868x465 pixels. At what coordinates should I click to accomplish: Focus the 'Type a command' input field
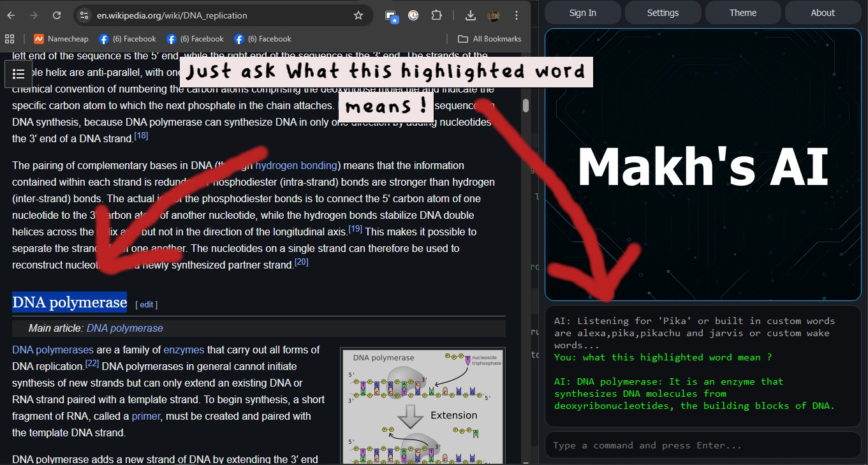click(x=703, y=445)
